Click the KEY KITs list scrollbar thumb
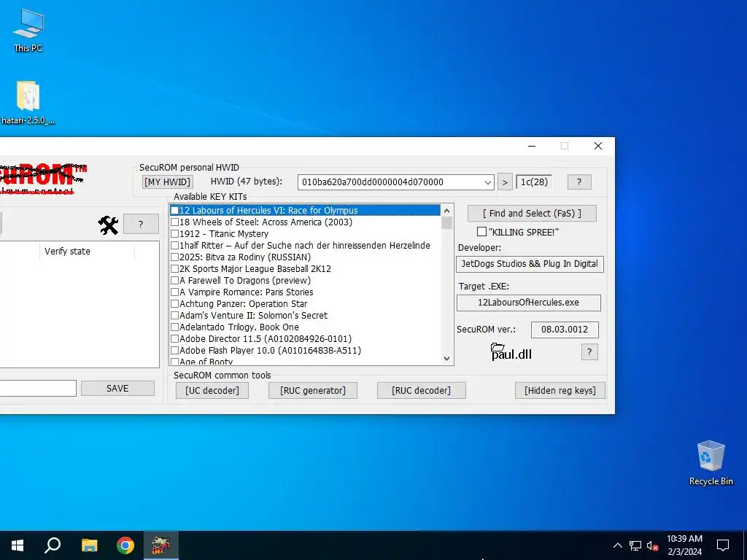747x560 pixels. [x=447, y=223]
